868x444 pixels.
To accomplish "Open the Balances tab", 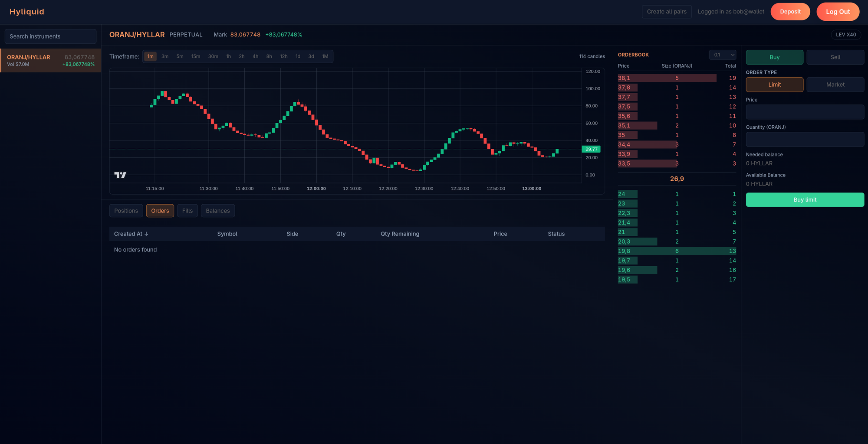I will pyautogui.click(x=217, y=210).
